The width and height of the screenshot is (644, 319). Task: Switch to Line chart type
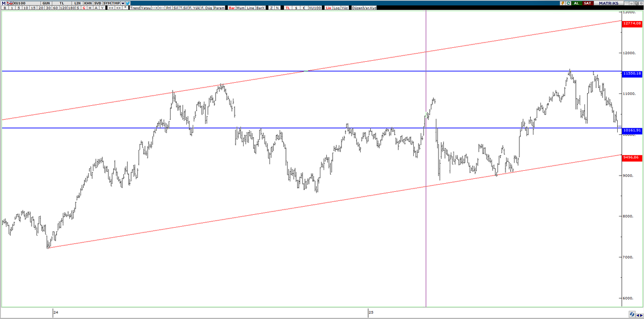(251, 8)
